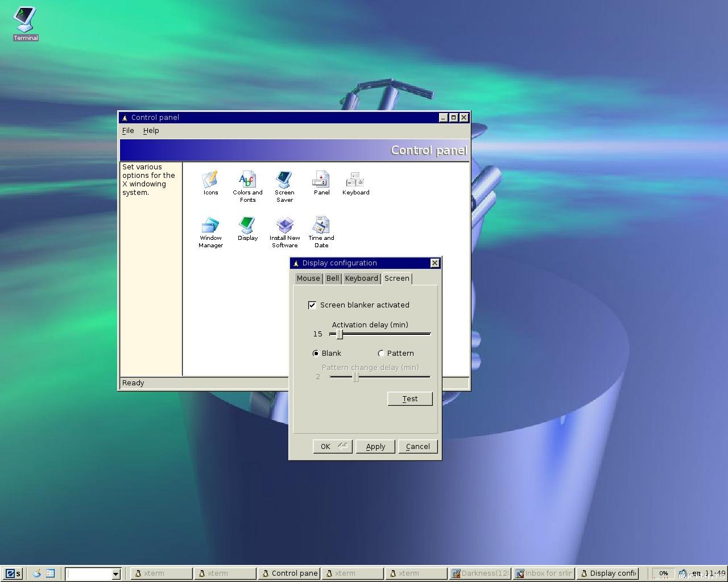Viewport: 728px width, 582px height.
Task: Click the show desktop icon on the taskbar
Action: pyautogui.click(x=37, y=573)
